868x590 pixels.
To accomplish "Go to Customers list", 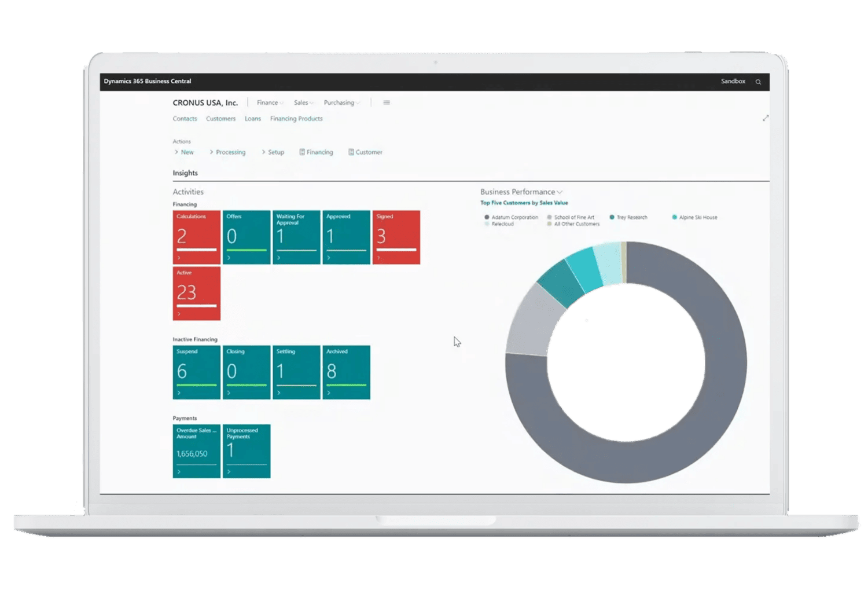I will point(220,119).
